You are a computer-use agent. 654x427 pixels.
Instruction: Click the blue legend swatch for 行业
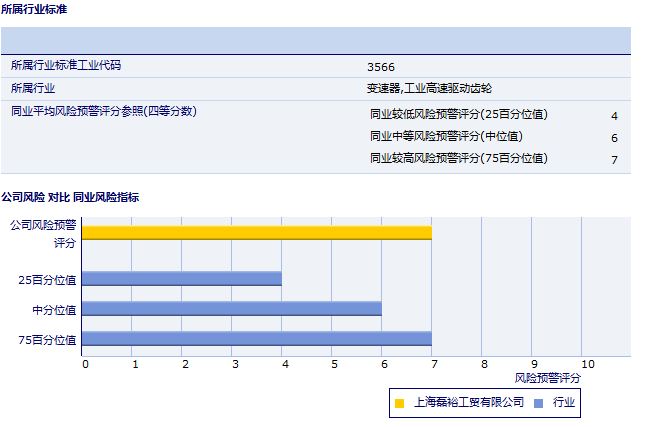tap(539, 403)
